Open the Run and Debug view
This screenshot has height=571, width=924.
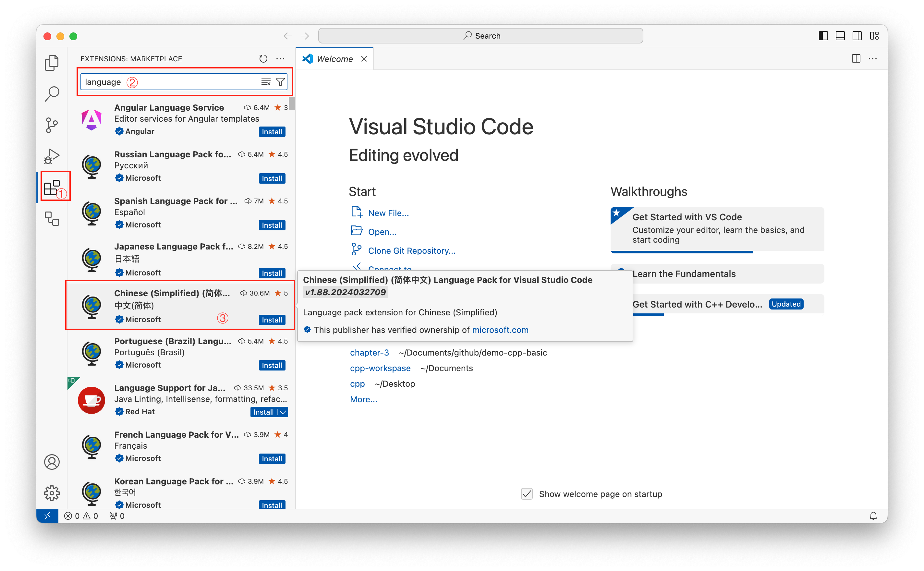click(52, 156)
